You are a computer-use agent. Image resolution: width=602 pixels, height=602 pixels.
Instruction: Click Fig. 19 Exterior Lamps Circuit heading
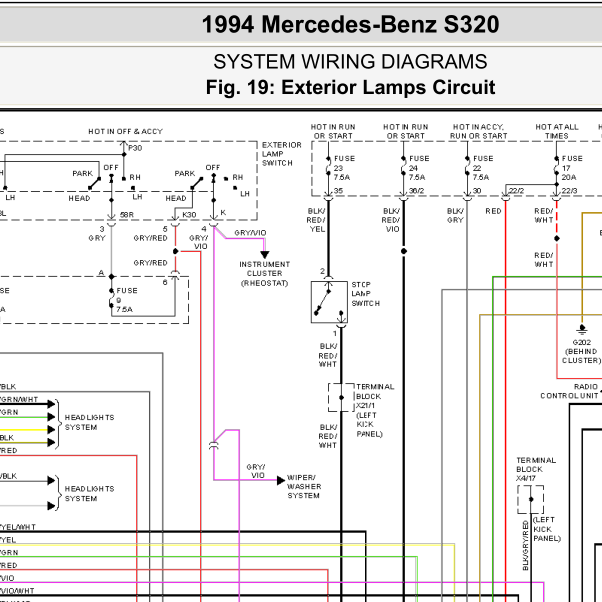(350, 87)
